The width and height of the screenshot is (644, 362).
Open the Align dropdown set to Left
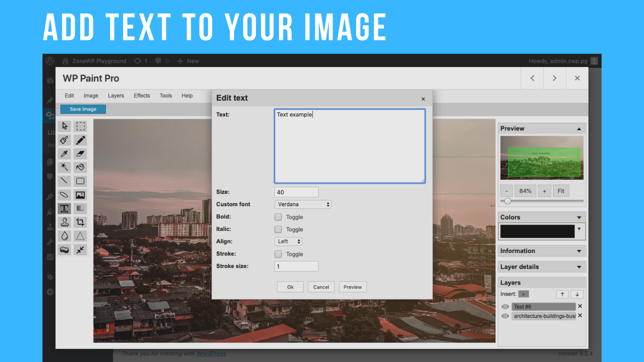pos(288,241)
